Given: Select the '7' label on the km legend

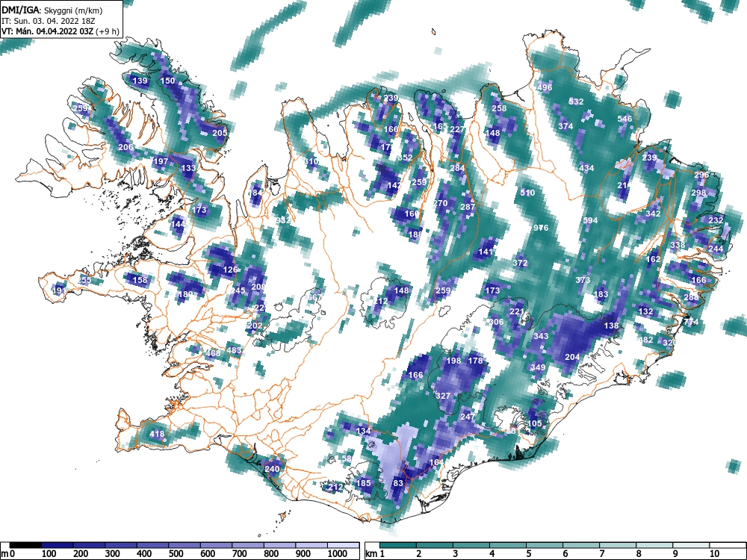Looking at the screenshot, I should [x=602, y=553].
